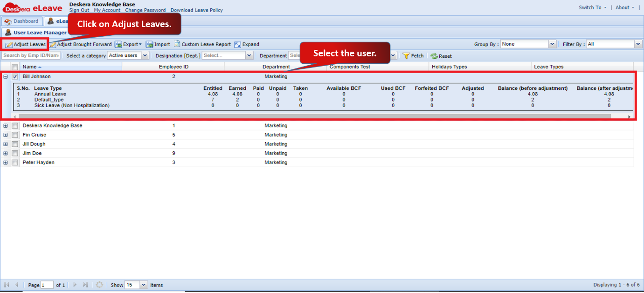Check the Jim Doe checkbox
This screenshot has height=293, width=644.
[x=14, y=153]
